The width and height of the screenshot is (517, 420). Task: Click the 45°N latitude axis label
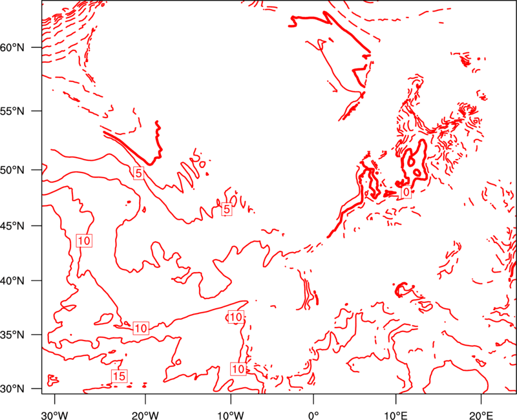click(12, 226)
